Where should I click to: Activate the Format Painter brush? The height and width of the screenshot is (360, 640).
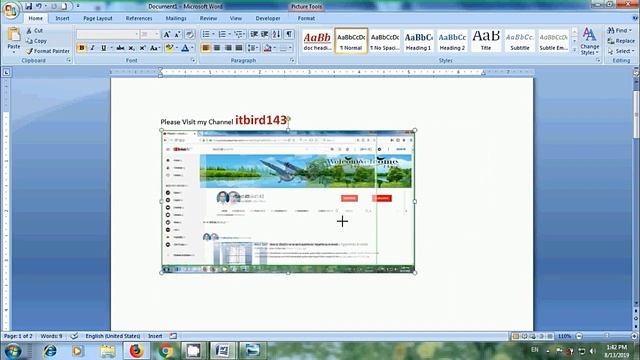(47, 51)
